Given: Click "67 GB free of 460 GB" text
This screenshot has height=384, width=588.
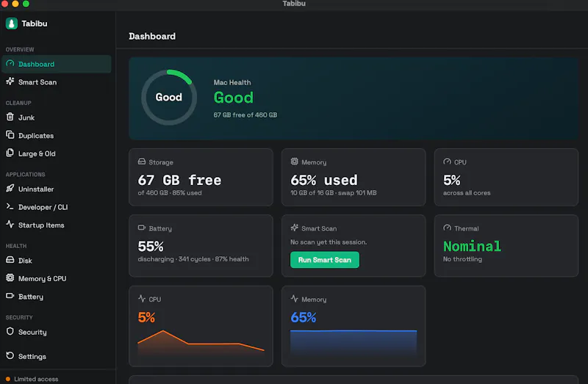Looking at the screenshot, I should coord(245,115).
